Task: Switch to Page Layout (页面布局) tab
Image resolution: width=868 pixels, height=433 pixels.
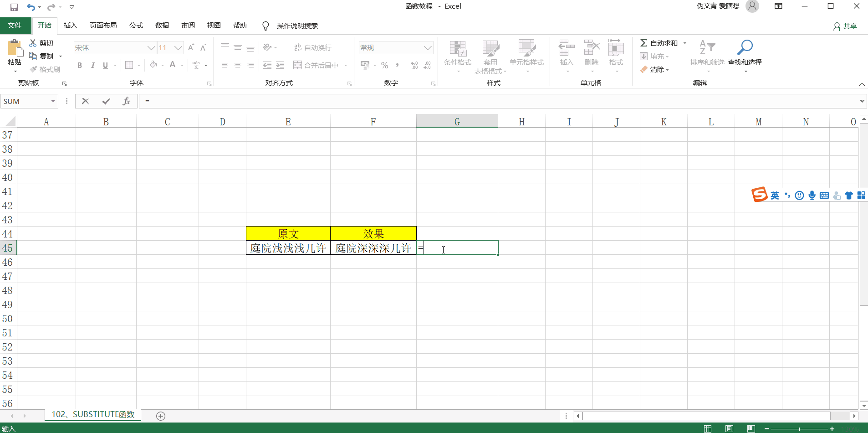Action: (103, 26)
